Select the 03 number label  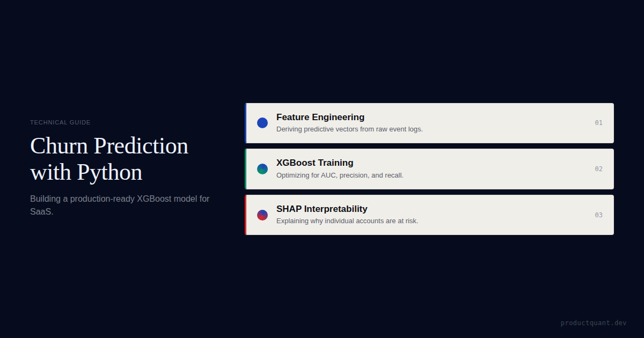[598, 215]
